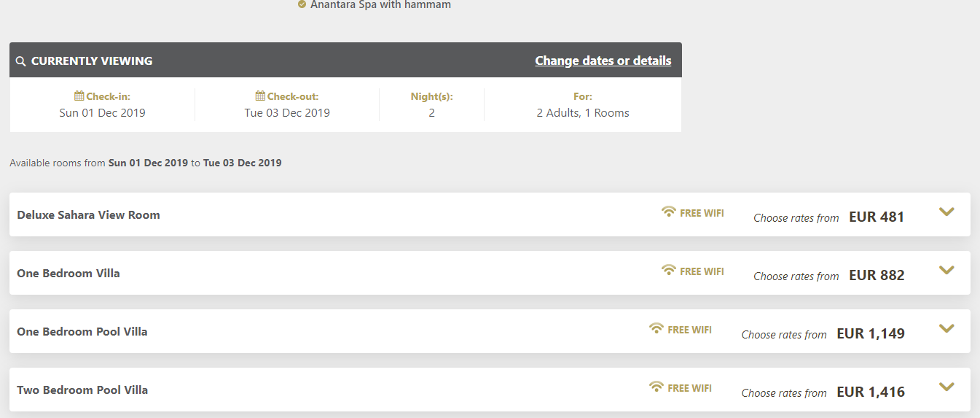Viewport: 980px width, 418px height.
Task: Expand the One Bedroom Villa rates chevron
Action: [x=946, y=271]
